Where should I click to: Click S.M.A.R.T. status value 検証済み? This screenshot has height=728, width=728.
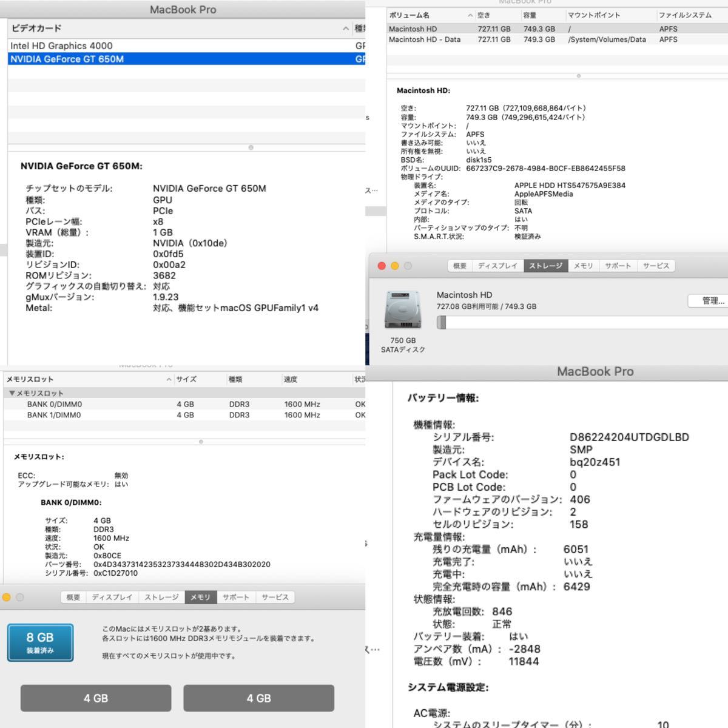coord(527,237)
